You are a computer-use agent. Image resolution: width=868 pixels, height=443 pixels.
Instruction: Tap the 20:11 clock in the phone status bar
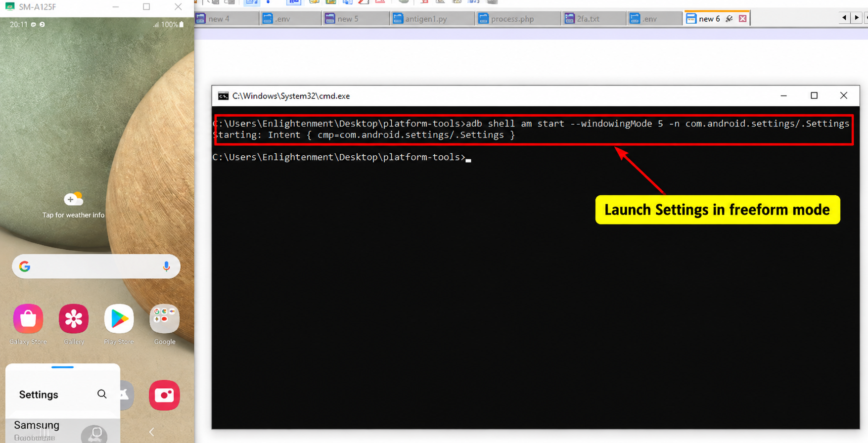[19, 24]
